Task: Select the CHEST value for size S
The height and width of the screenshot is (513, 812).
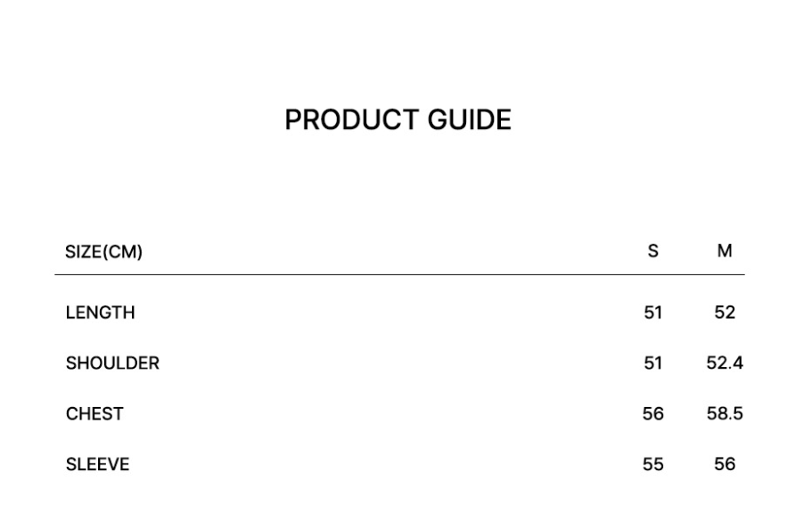Action: (653, 414)
